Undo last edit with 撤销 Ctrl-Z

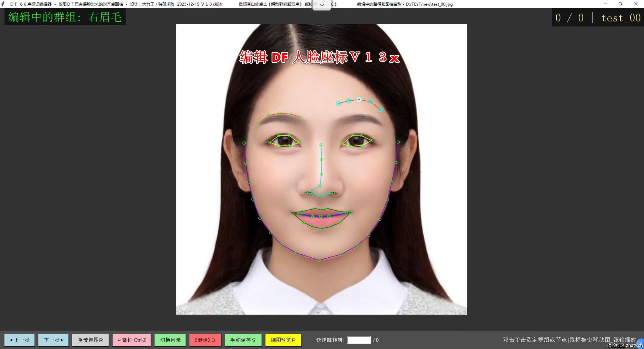point(132,340)
